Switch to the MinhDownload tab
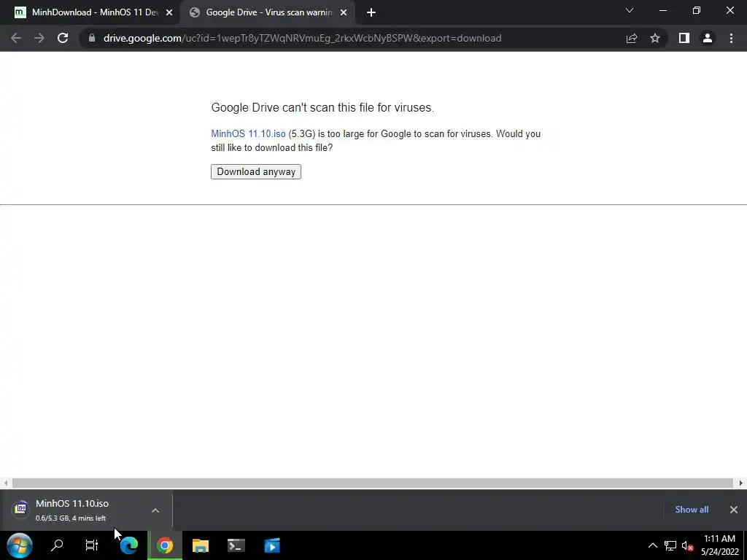This screenshot has height=560, width=747. (89, 12)
